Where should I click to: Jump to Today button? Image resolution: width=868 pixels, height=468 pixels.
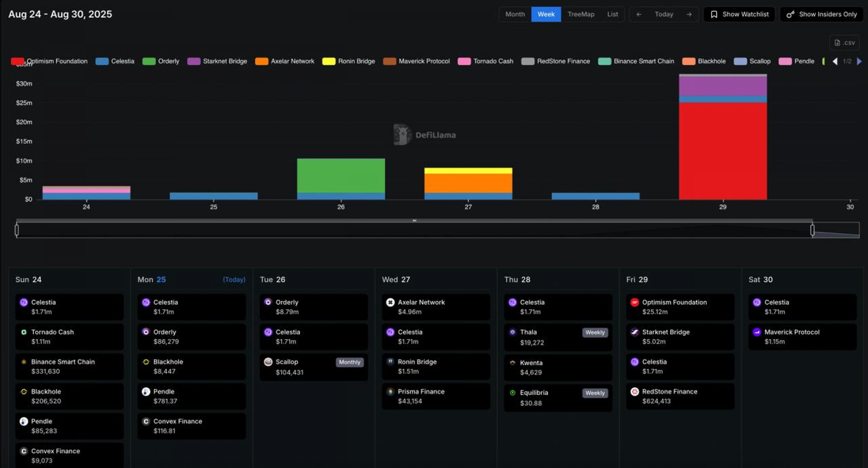[664, 14]
